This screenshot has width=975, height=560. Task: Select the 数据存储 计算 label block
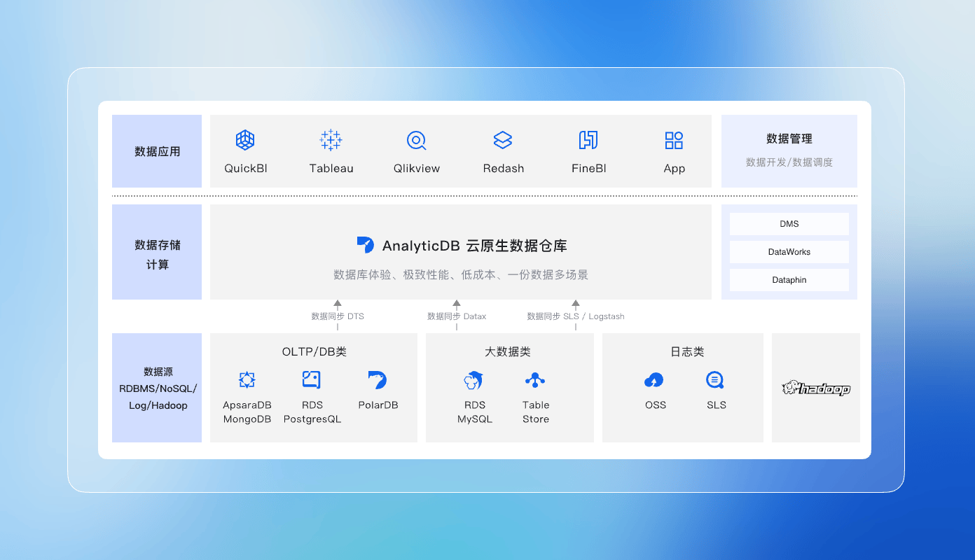point(157,252)
